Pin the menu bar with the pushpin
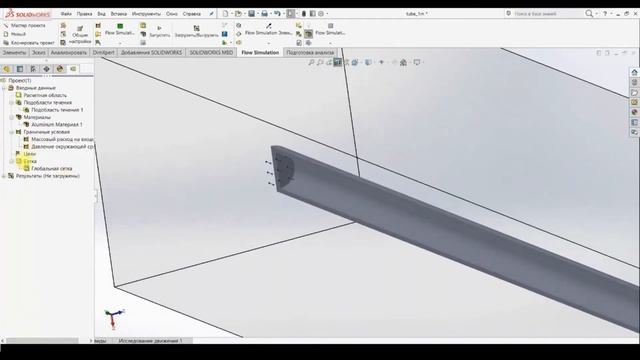 pyautogui.click(x=211, y=14)
